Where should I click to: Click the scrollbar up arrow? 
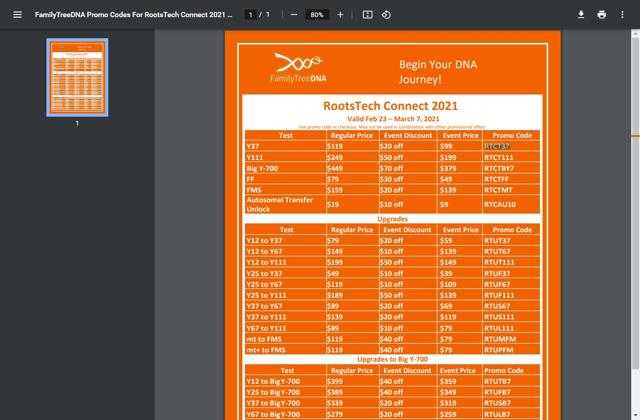(x=635, y=34)
